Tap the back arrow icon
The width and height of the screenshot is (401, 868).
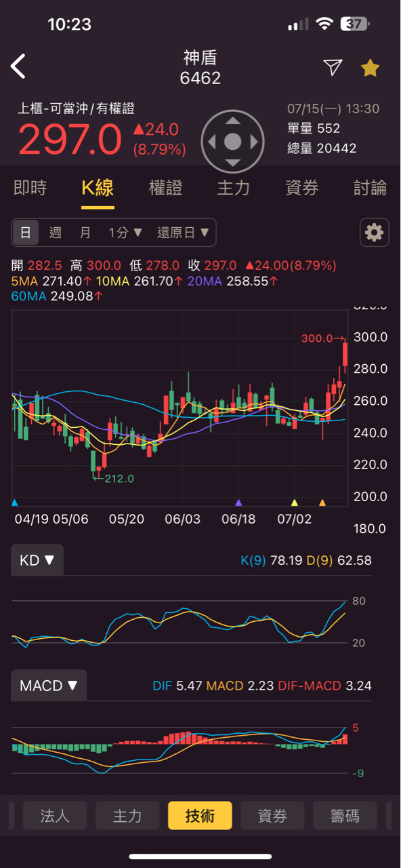coord(18,66)
